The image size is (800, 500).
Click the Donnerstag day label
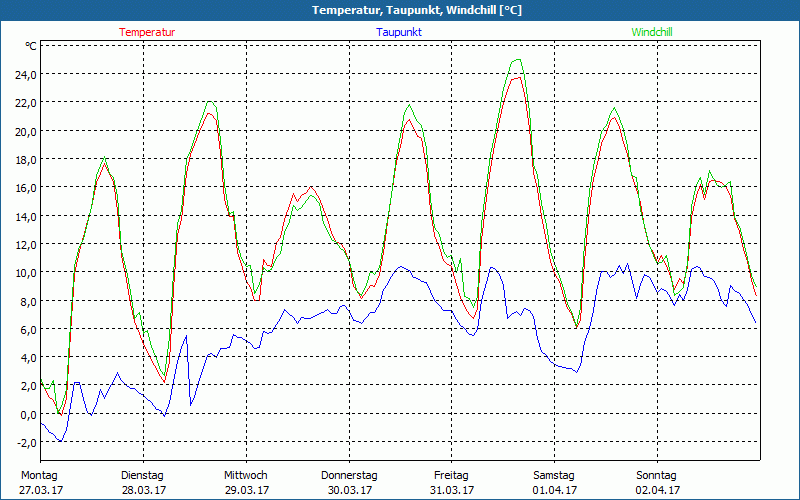349,476
